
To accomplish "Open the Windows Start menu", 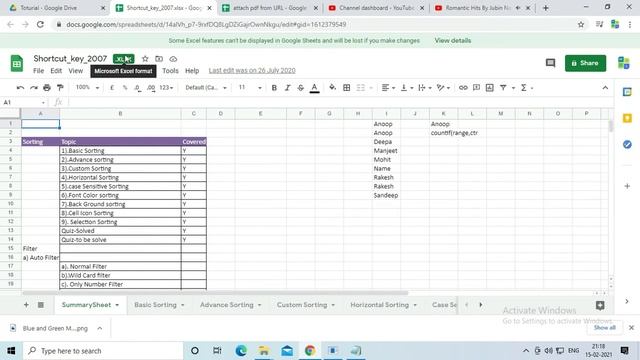I will pyautogui.click(x=11, y=351).
